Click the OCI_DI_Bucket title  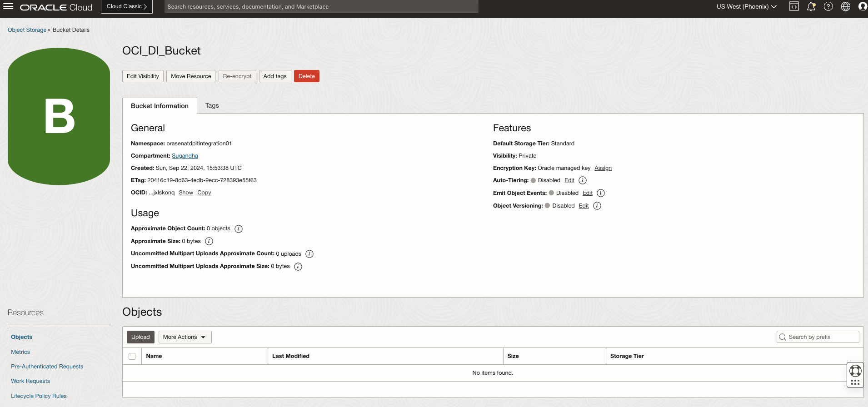[x=161, y=50]
